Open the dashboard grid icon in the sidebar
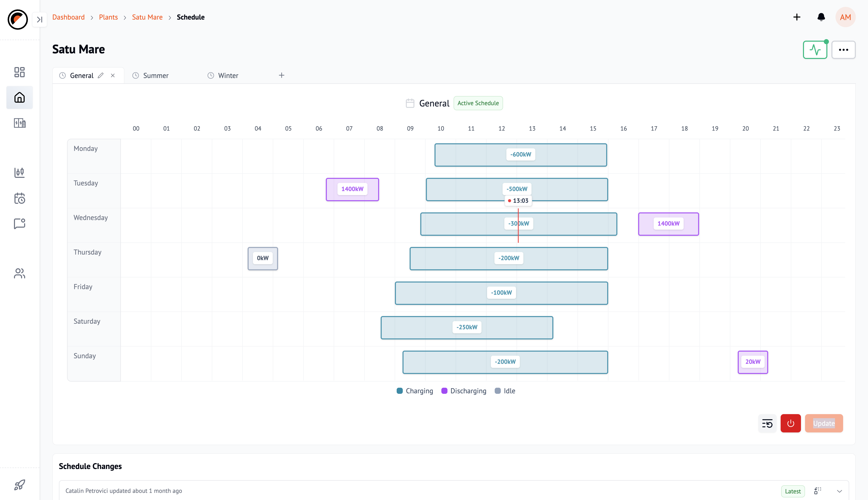868x500 pixels. pyautogui.click(x=20, y=72)
